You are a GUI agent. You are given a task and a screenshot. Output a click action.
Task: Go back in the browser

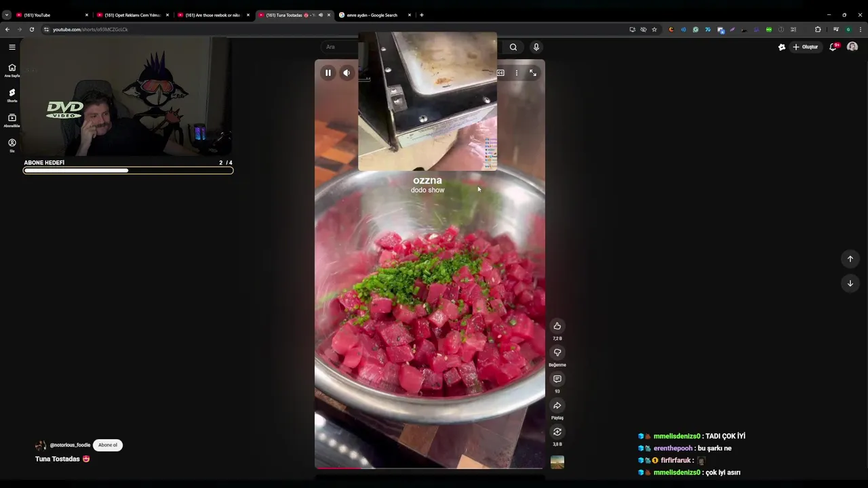(7, 29)
